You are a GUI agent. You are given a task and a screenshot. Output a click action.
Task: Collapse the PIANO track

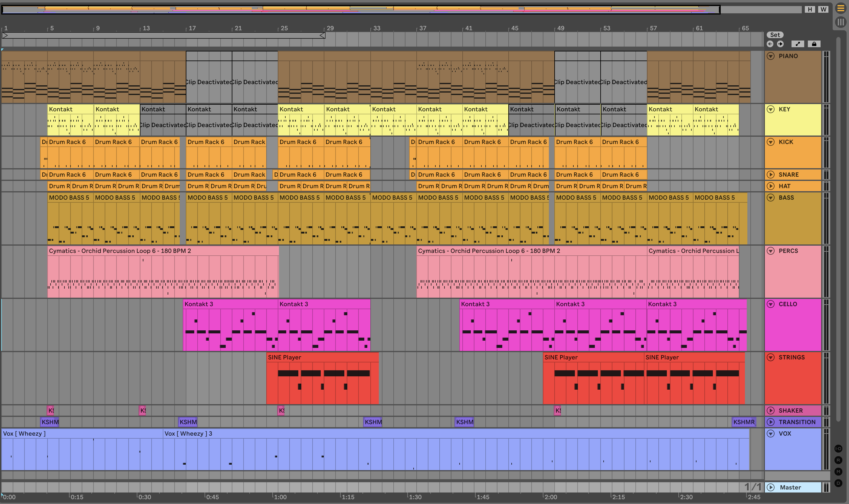pyautogui.click(x=771, y=56)
